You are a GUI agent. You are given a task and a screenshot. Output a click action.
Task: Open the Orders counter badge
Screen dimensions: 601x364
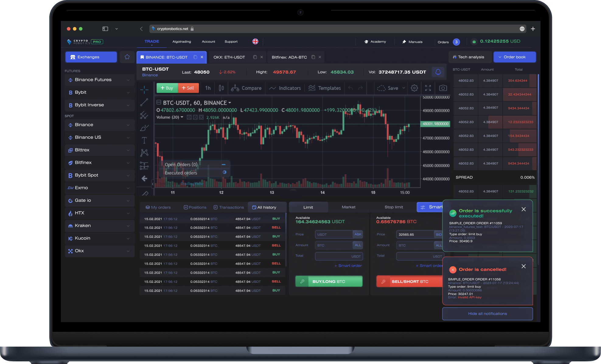tap(456, 42)
